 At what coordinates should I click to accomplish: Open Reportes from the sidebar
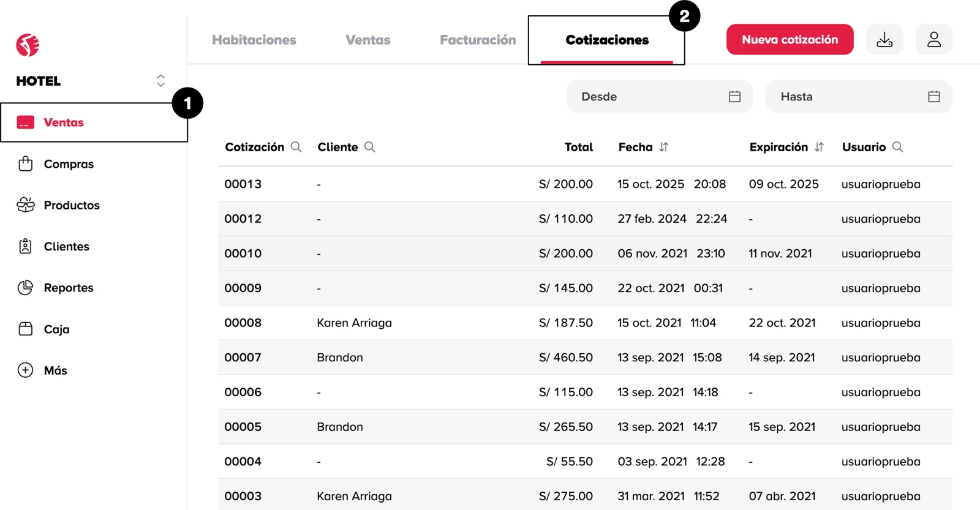coord(69,288)
